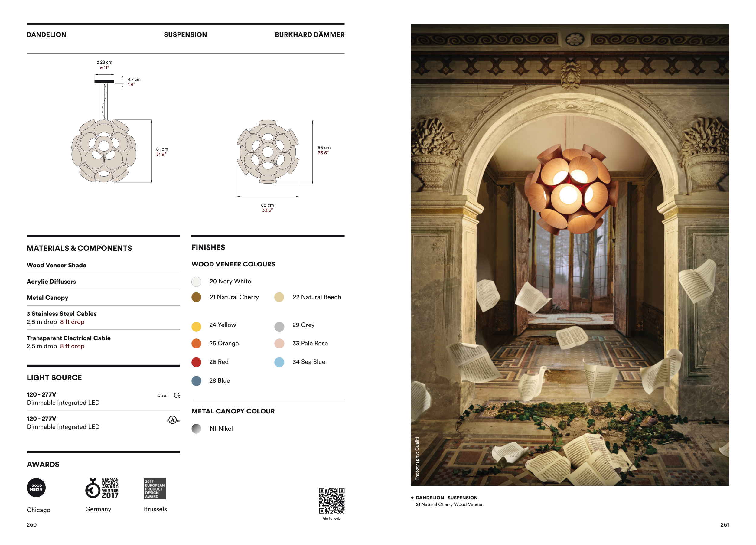Click the QR code above Go to web

(331, 500)
